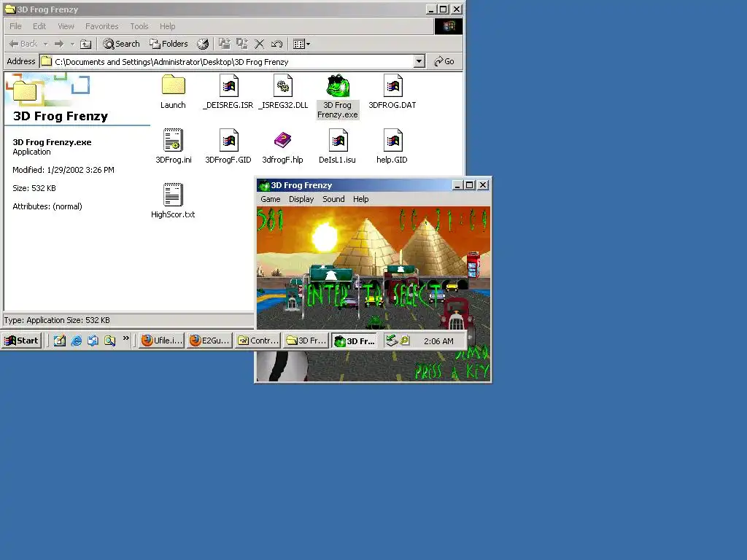The width and height of the screenshot is (747, 560).
Task: Click the Undo toolbar icon
Action: pos(276,44)
